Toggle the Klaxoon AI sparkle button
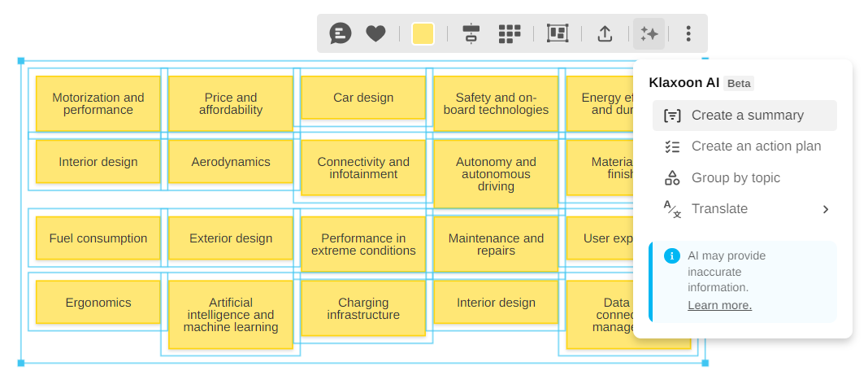 pos(649,33)
